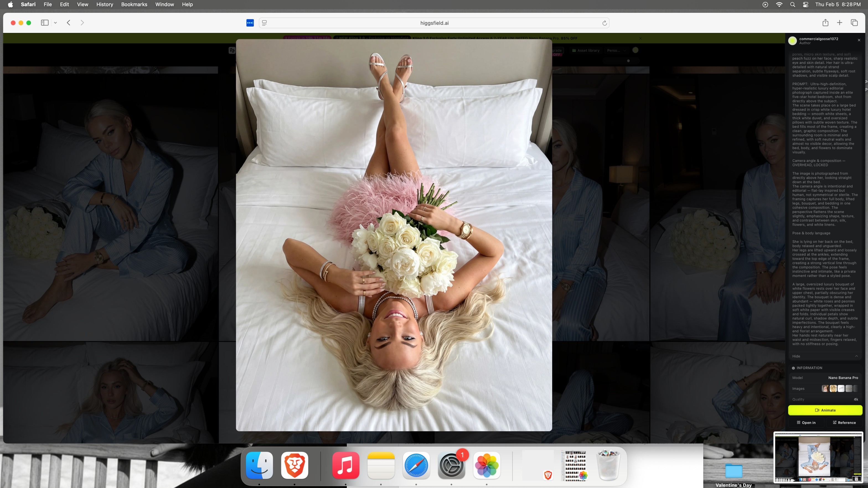Click the password manager extension icon
This screenshot has height=488, width=868.
click(x=250, y=23)
